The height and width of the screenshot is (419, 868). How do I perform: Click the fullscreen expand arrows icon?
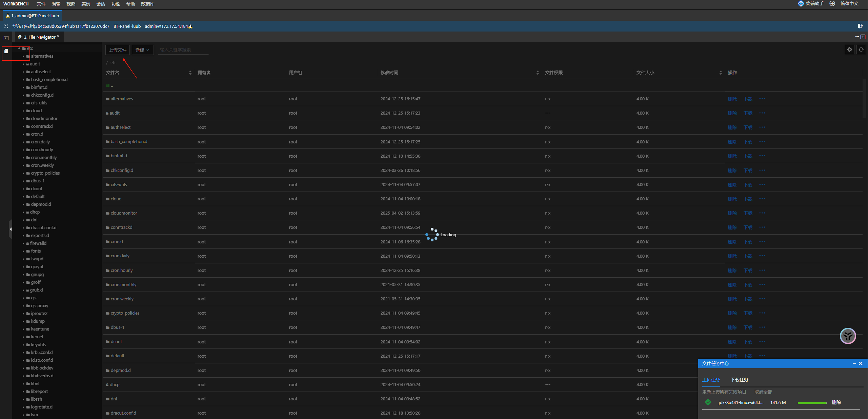coord(6,26)
